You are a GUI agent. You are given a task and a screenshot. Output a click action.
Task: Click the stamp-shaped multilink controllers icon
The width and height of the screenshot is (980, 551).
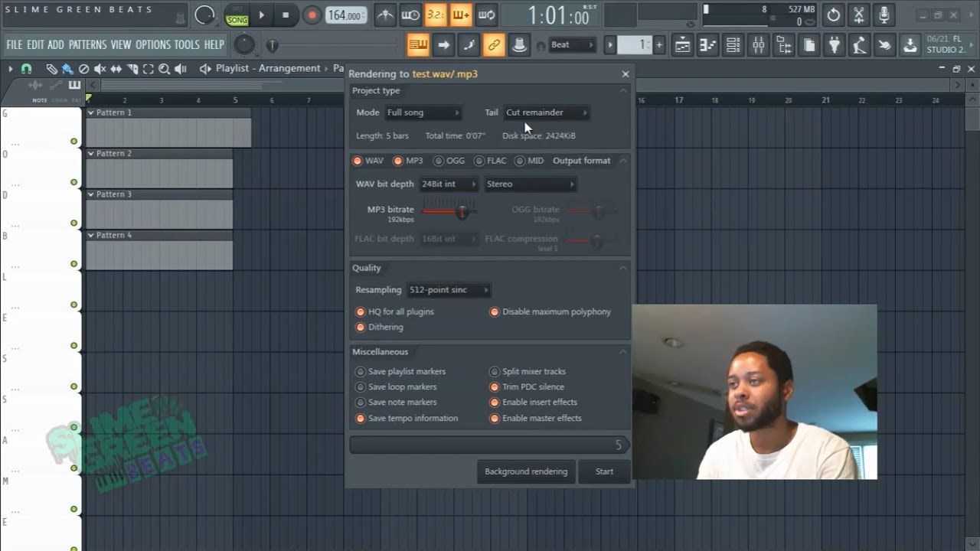pyautogui.click(x=519, y=45)
